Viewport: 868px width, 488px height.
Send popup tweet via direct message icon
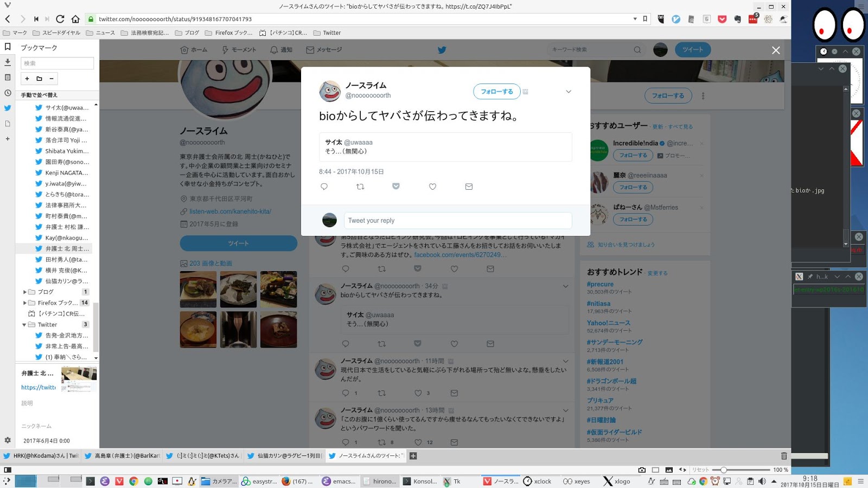pos(469,187)
